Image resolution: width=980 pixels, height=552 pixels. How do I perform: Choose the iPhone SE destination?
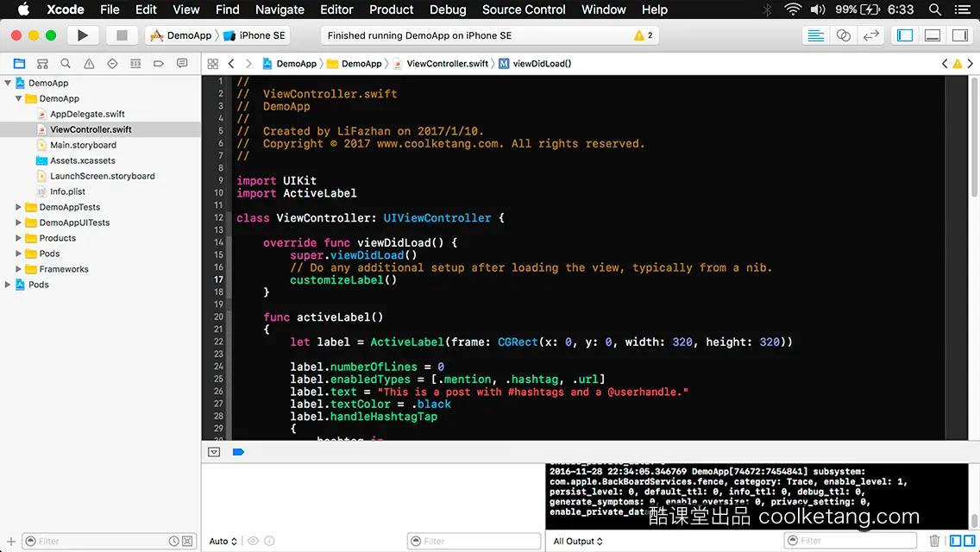pyautogui.click(x=255, y=35)
